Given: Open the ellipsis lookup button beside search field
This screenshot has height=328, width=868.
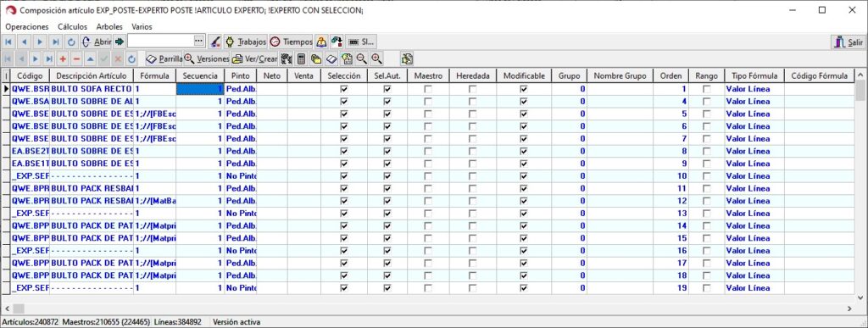Looking at the screenshot, I should tap(199, 42).
